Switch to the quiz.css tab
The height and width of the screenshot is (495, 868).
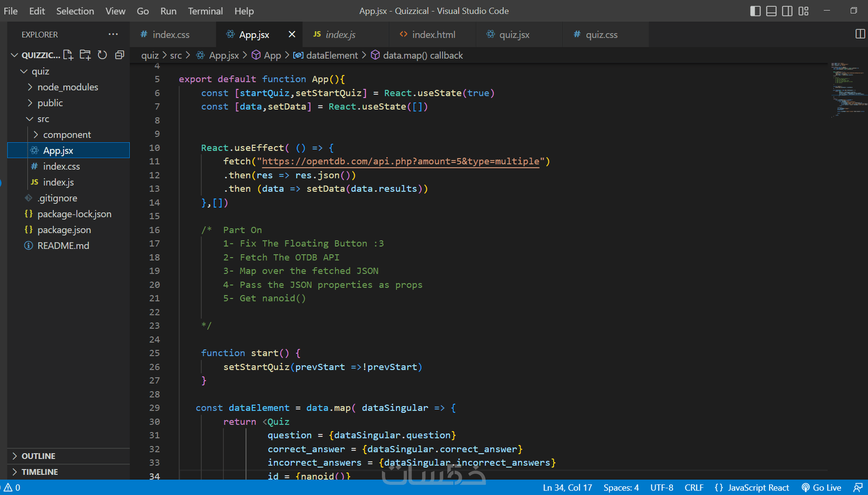click(x=606, y=34)
